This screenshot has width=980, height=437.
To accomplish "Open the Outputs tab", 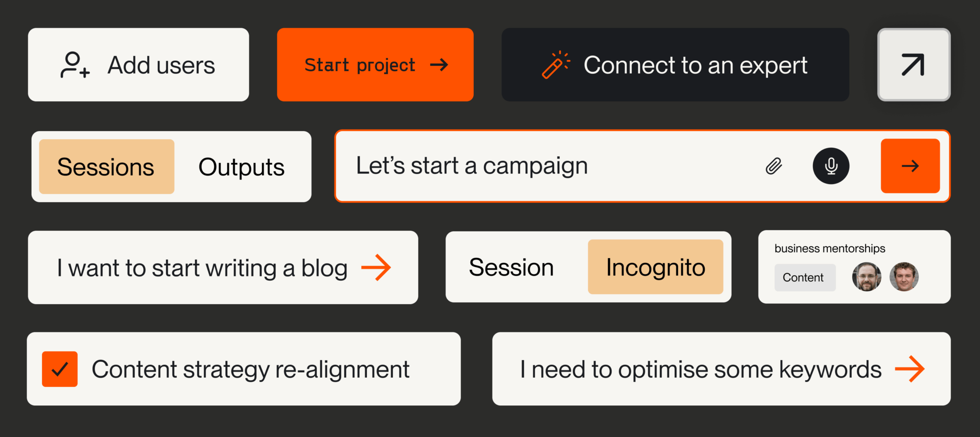I will point(241,167).
